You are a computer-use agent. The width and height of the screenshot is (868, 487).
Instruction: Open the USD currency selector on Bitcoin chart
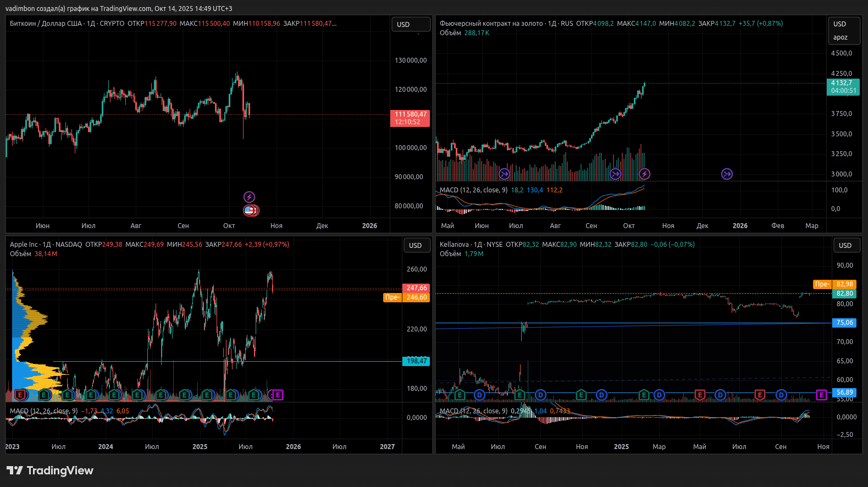click(x=410, y=25)
